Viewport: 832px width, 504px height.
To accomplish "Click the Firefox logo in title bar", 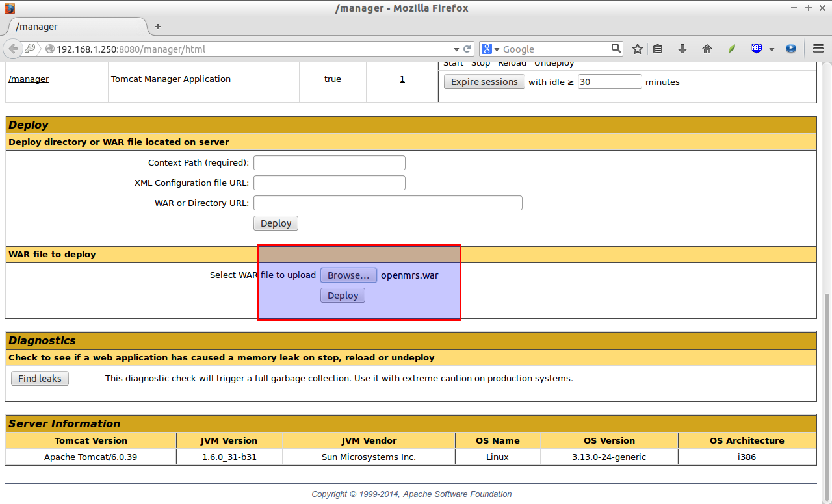I will tap(9, 8).
